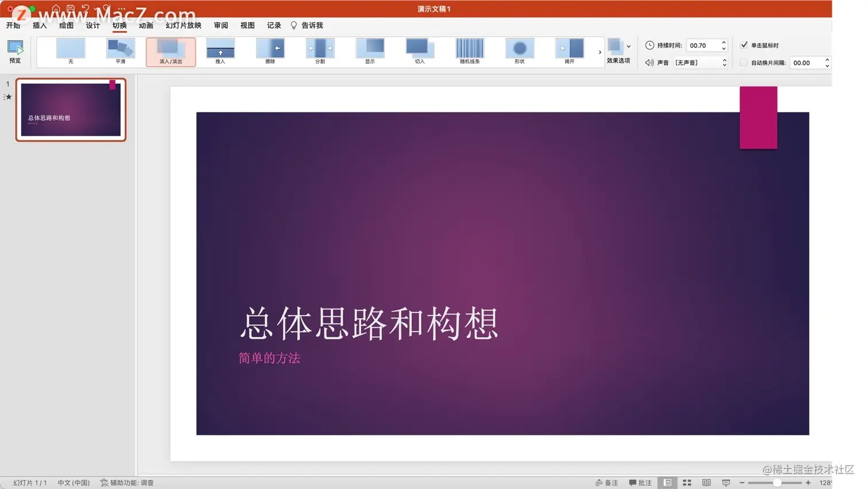
Task: Enable the 自动换片间隔 auto-advance checkbox
Action: (x=744, y=63)
